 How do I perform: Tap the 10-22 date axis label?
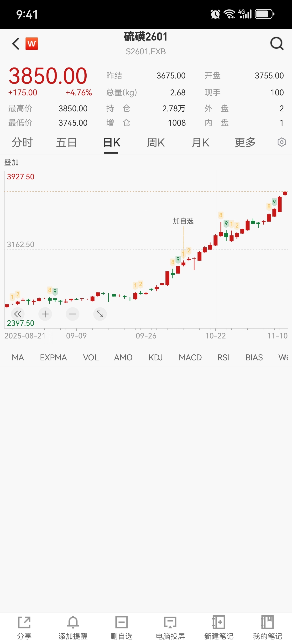pos(215,336)
